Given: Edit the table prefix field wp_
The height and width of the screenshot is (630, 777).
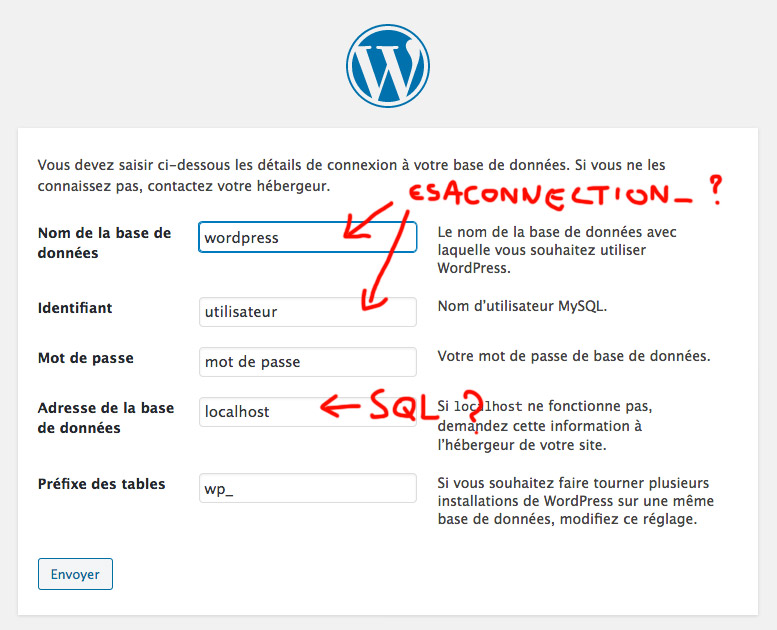Looking at the screenshot, I should click(x=307, y=488).
